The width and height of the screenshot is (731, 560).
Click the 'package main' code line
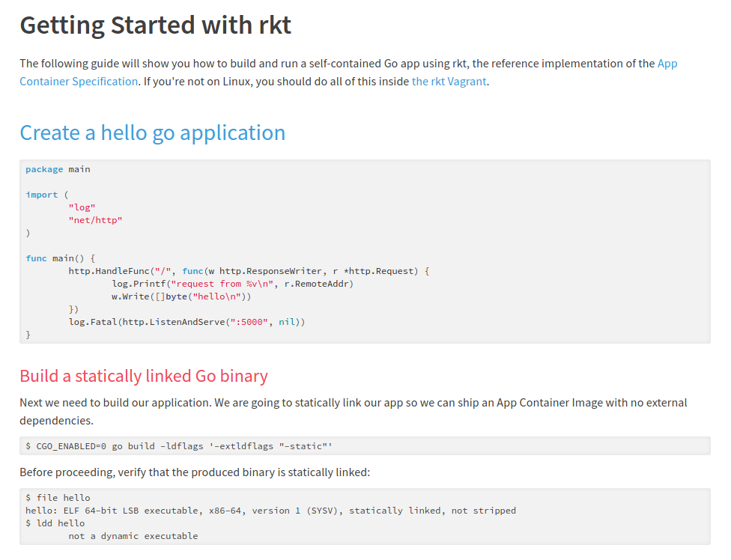[58, 169]
